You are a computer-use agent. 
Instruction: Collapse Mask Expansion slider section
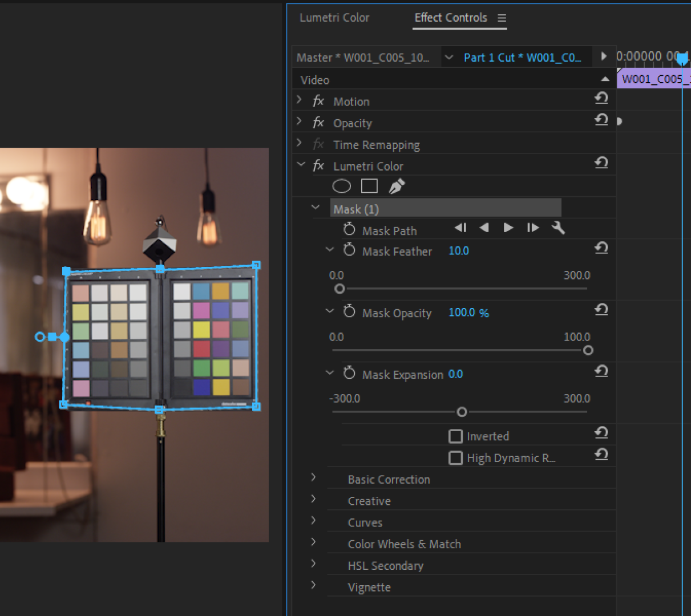coord(329,373)
